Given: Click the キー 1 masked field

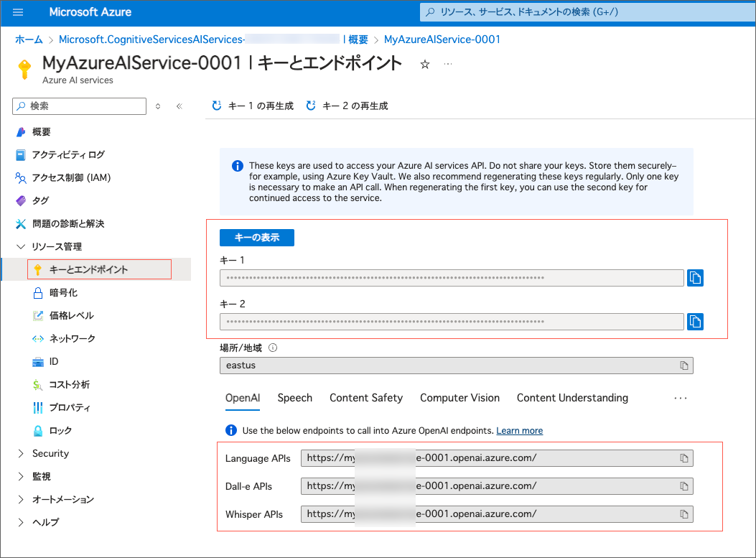Looking at the screenshot, I should click(x=452, y=278).
